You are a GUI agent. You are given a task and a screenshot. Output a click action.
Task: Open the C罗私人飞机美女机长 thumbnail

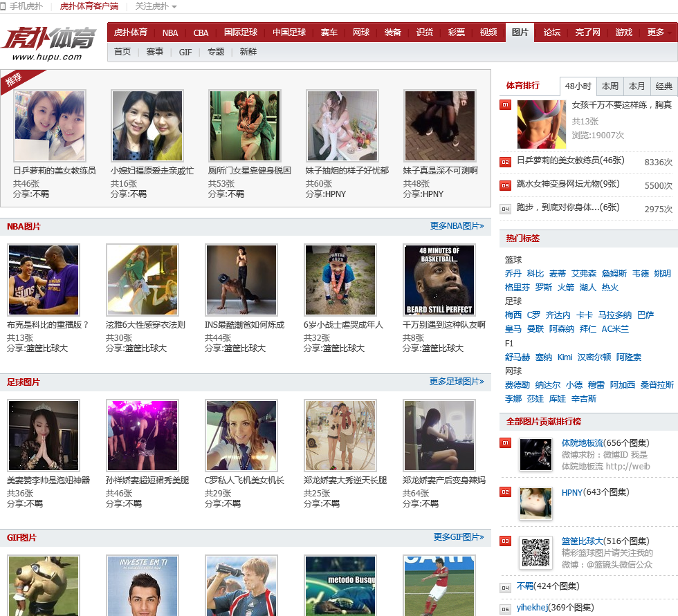click(x=241, y=436)
